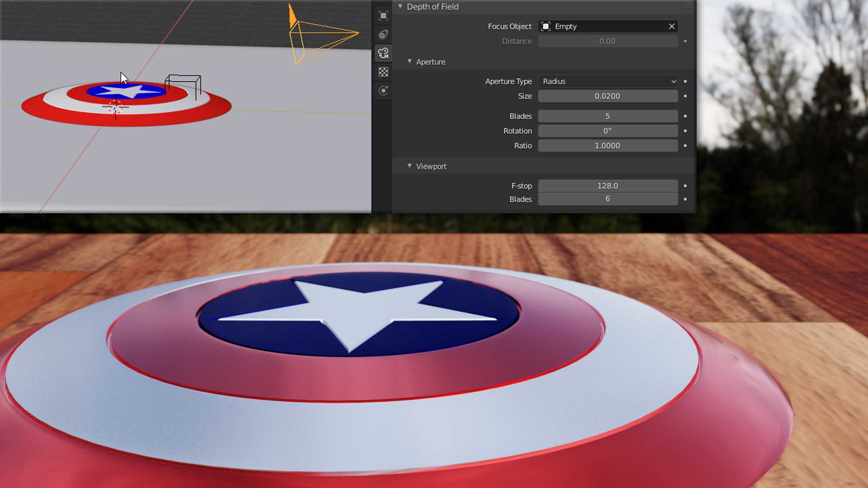
Task: Toggle the animate dot beside Aperture Blades
Action: click(685, 116)
